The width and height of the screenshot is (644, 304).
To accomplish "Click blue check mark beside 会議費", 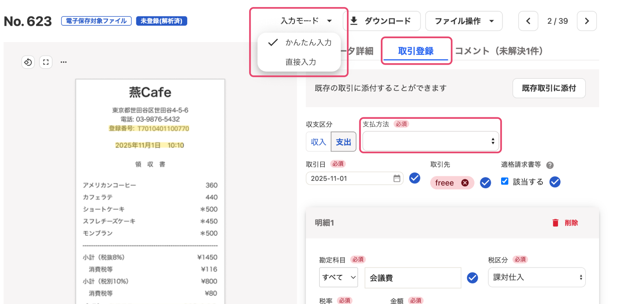I will pos(472,277).
